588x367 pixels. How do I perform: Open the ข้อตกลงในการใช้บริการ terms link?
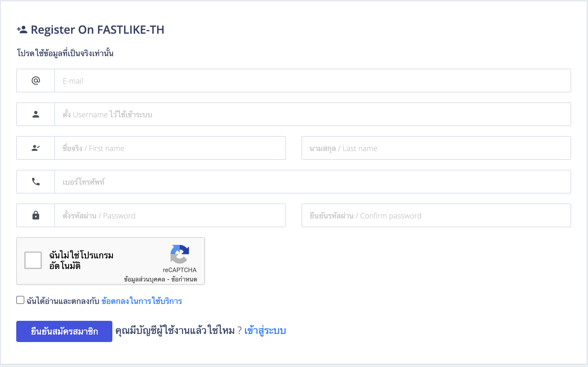coord(142,301)
